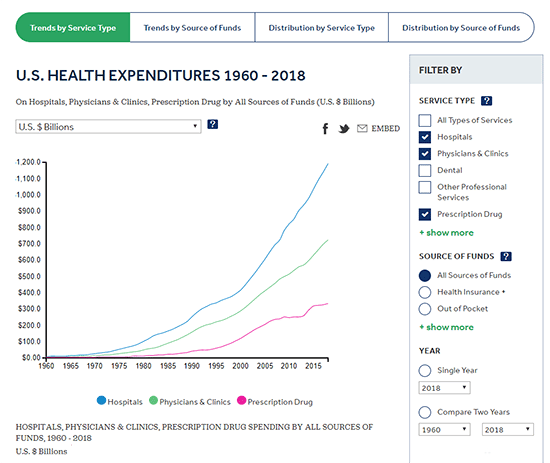Screen dimensions: 550x463
Task: Expand show more under Service Type
Action: coord(447,233)
